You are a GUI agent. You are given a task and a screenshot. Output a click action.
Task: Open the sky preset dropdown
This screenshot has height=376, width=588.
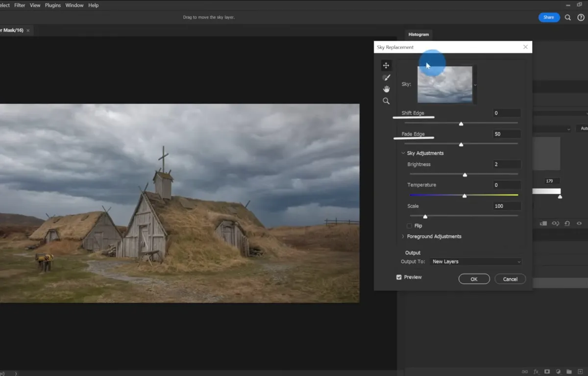pyautogui.click(x=474, y=84)
